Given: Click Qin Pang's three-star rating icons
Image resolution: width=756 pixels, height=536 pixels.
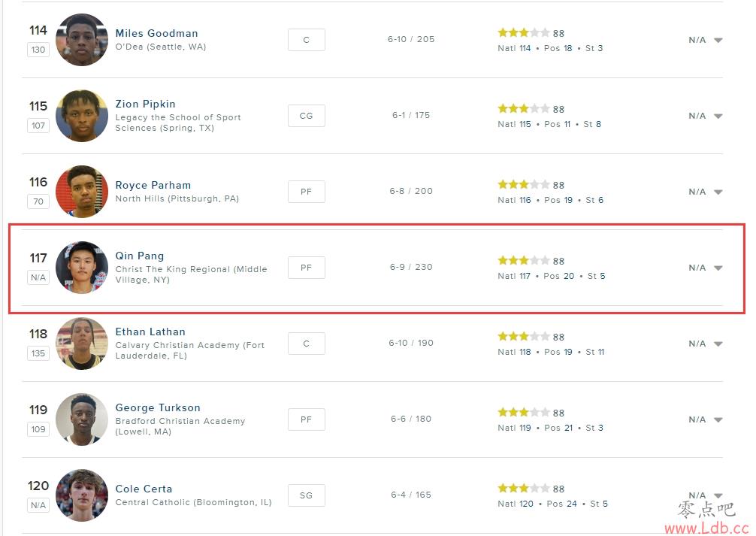Looking at the screenshot, I should point(523,261).
